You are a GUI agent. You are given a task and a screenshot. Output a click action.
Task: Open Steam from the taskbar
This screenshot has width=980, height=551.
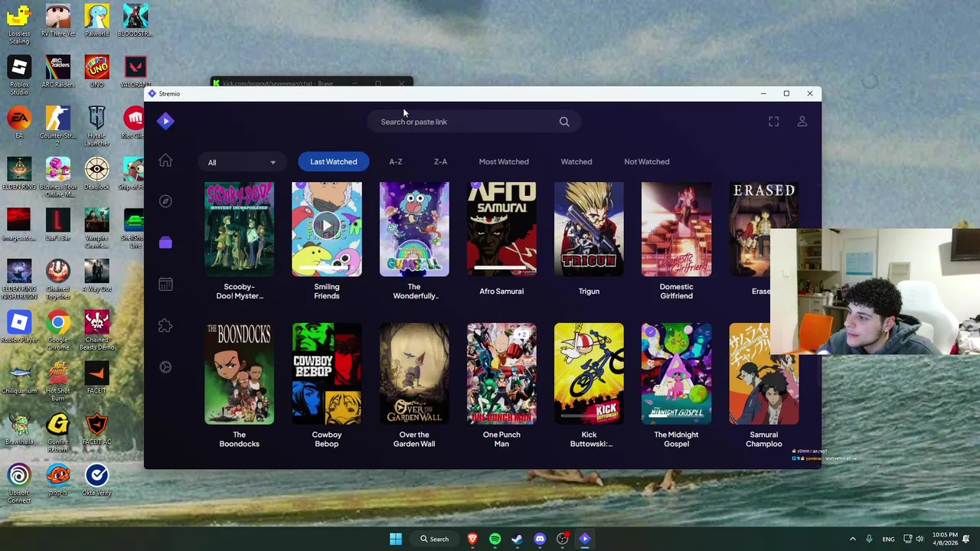coord(517,539)
